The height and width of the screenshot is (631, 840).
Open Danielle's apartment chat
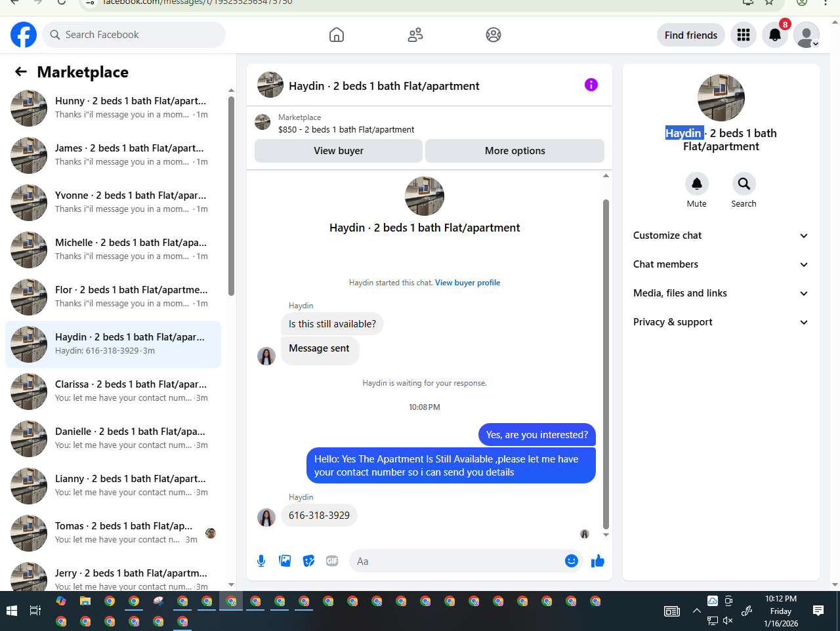pyautogui.click(x=114, y=438)
